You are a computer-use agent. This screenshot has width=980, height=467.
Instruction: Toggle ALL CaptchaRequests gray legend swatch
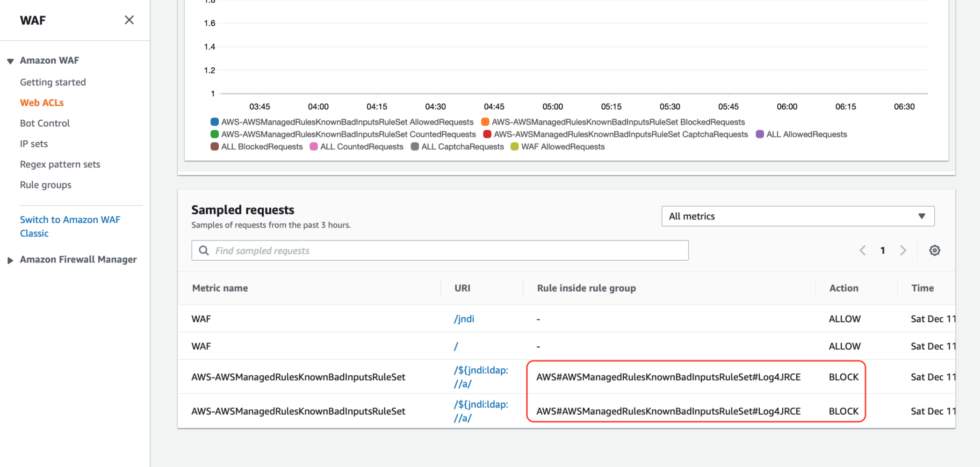point(415,146)
